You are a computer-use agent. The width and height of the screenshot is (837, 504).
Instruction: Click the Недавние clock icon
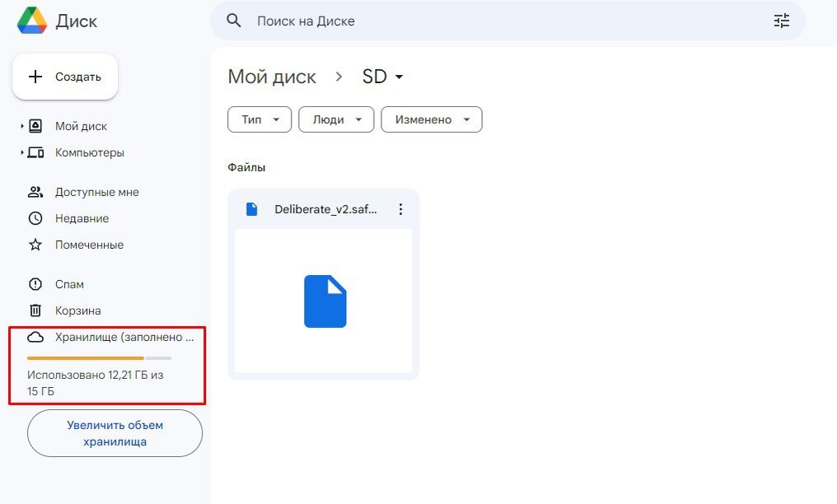[x=35, y=218]
